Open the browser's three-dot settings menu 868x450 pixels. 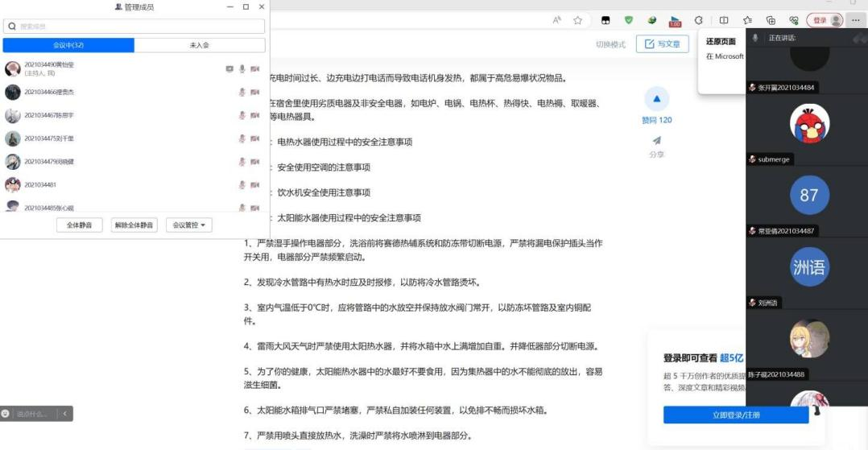(855, 20)
